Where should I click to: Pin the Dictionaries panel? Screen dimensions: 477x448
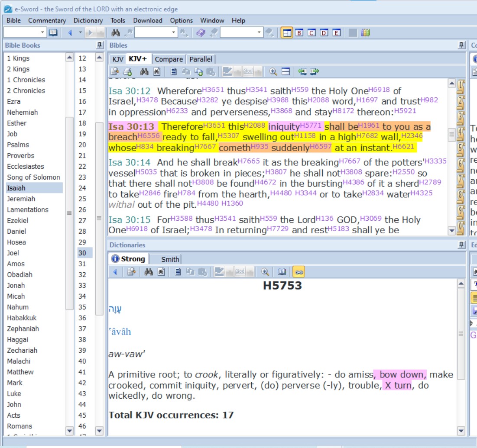(x=461, y=245)
